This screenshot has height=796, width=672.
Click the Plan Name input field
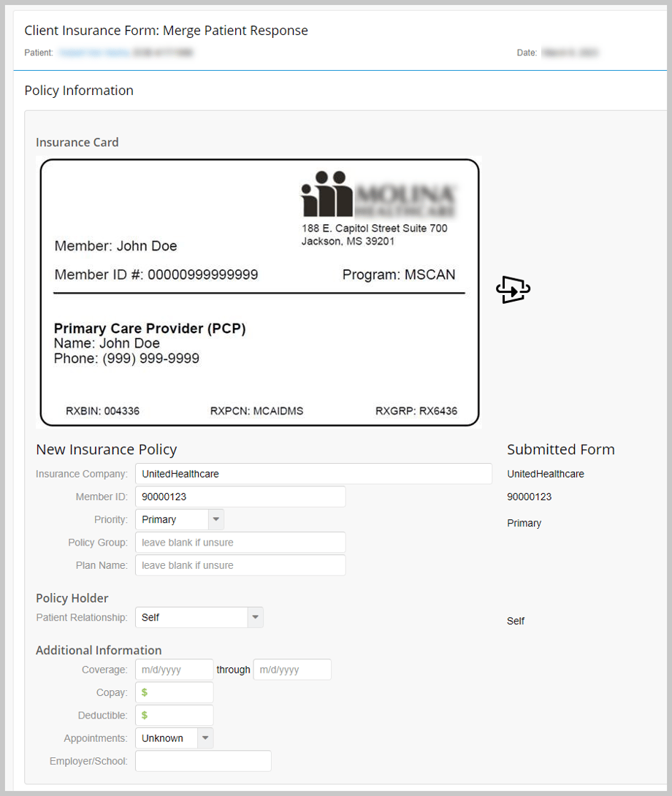click(240, 565)
